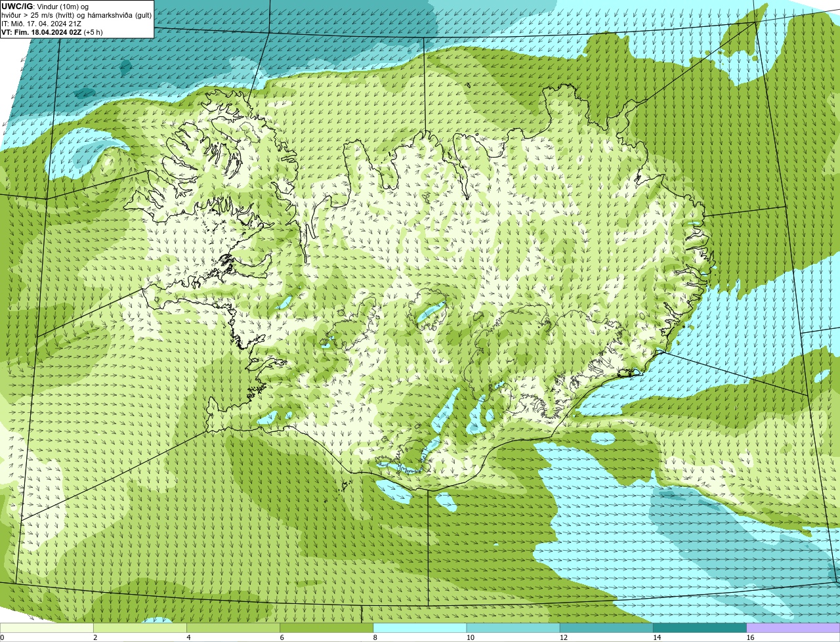The width and height of the screenshot is (840, 642).
Task: Click the legend scale label '14'
Action: (657, 637)
